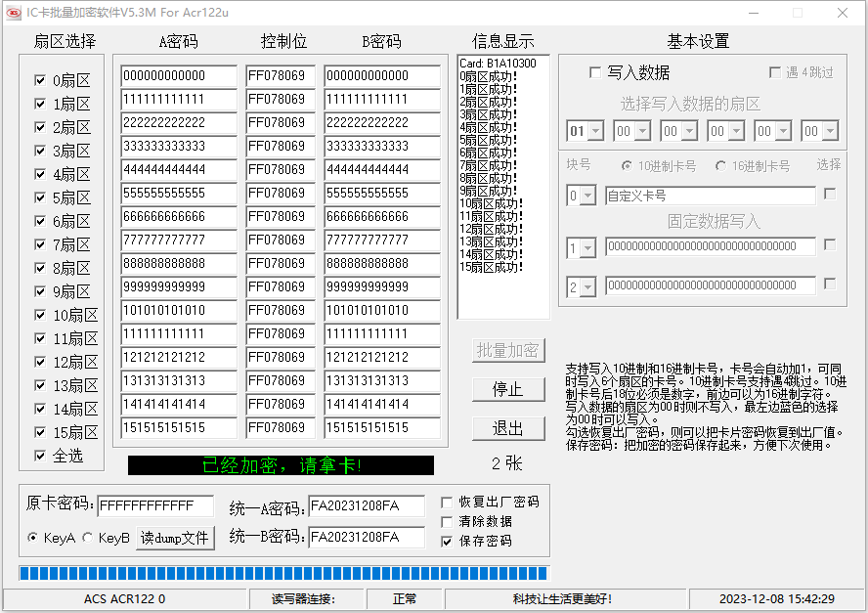Click sector 2 B密码 field 222222222222
The width and height of the screenshot is (868, 613).
pyautogui.click(x=382, y=123)
